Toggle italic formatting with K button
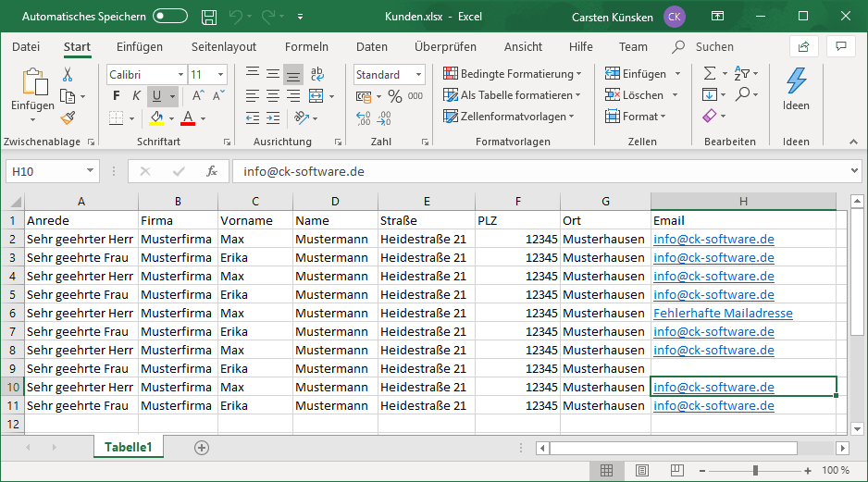This screenshot has height=482, width=868. [x=136, y=95]
